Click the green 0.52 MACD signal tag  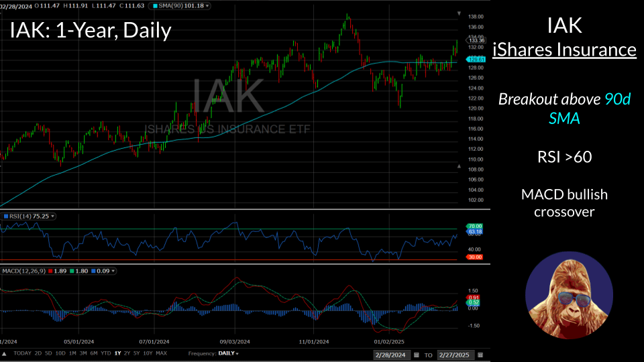point(473,303)
